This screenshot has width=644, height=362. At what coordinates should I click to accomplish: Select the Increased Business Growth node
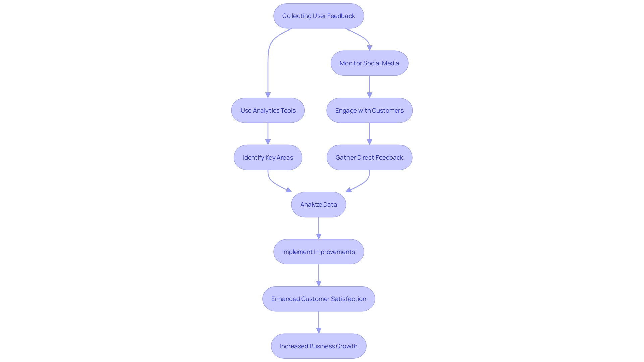point(318,346)
